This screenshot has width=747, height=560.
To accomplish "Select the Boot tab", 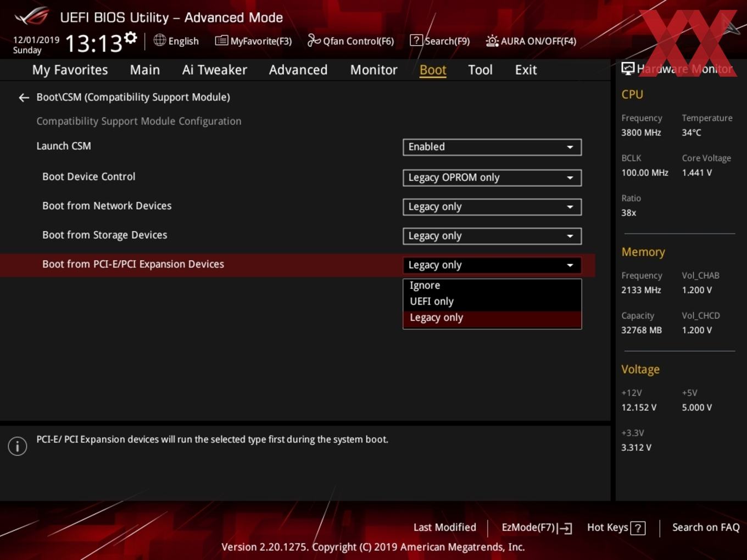I will 433,70.
